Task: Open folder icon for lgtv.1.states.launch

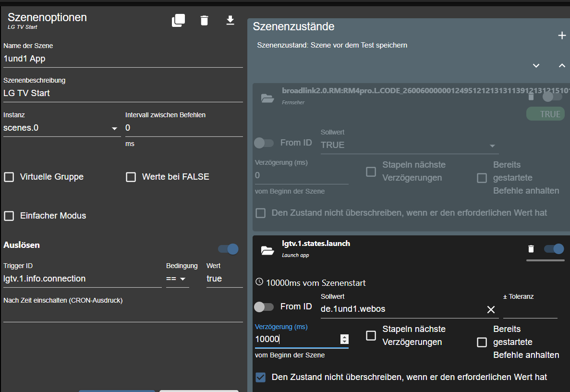Action: click(267, 250)
